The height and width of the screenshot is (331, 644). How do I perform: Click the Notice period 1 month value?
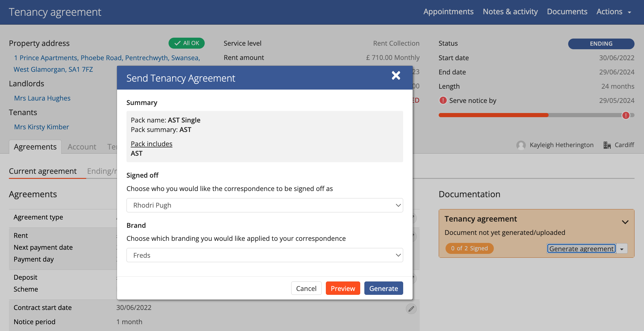pos(129,322)
